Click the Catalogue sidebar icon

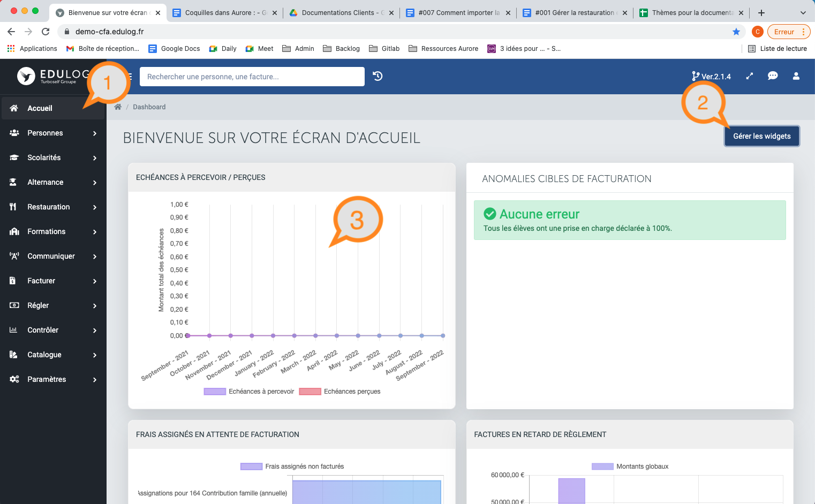pos(13,355)
